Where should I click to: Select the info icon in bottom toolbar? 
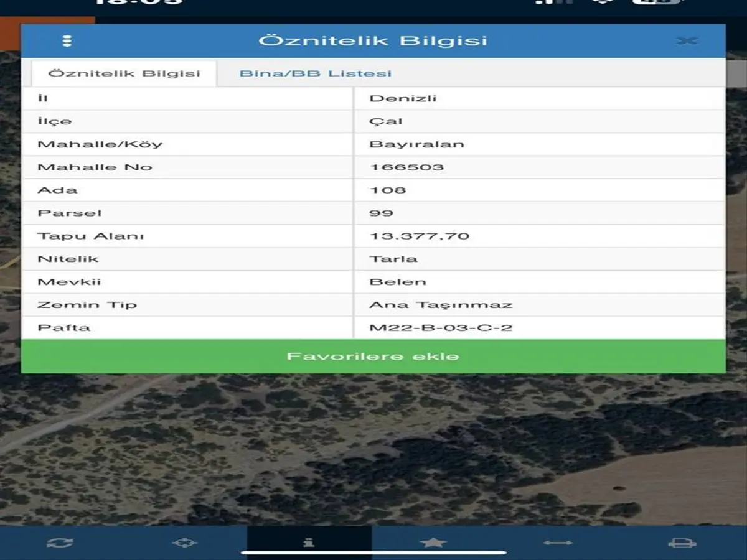click(309, 543)
